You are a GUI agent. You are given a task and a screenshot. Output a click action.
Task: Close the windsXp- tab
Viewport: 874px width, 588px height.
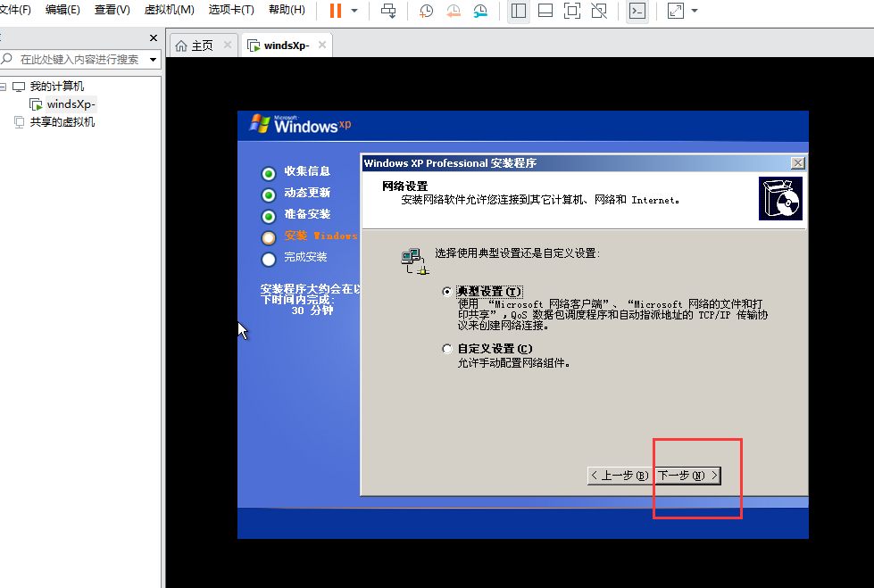(322, 46)
